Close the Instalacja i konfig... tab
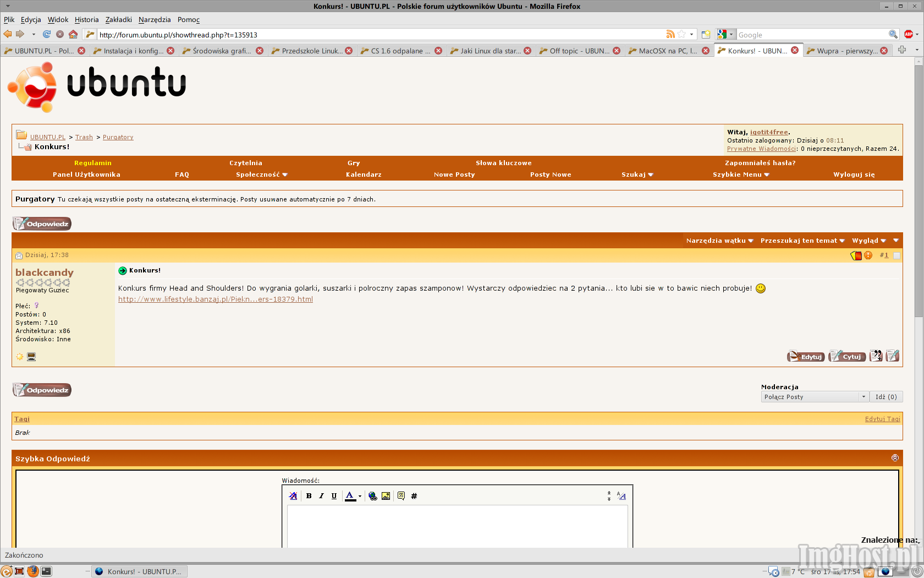The height and width of the screenshot is (578, 924). coord(170,51)
